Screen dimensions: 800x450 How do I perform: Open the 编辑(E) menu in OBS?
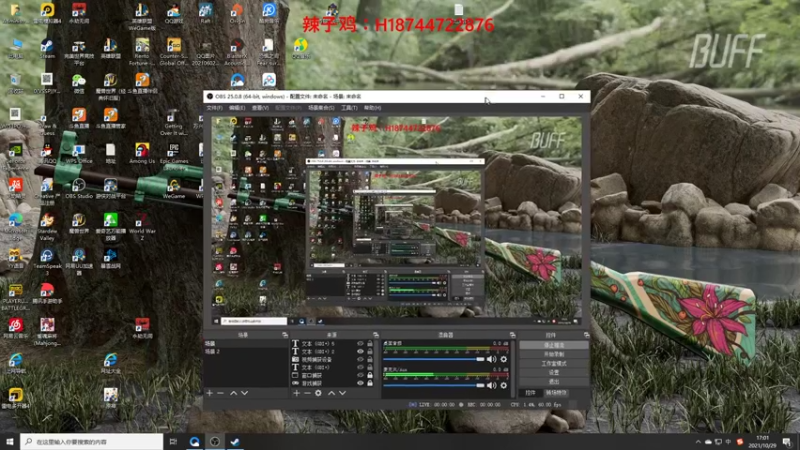pyautogui.click(x=237, y=108)
